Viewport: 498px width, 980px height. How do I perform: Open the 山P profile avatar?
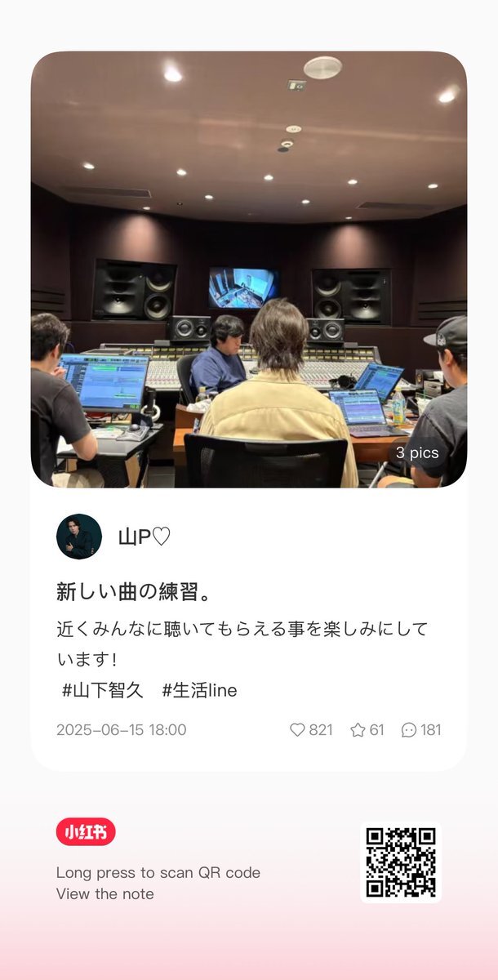coord(79,537)
